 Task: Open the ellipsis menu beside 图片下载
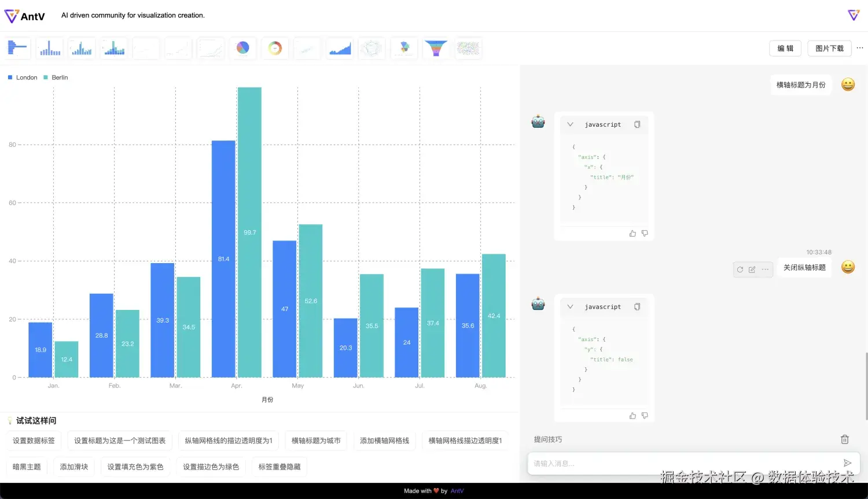860,48
